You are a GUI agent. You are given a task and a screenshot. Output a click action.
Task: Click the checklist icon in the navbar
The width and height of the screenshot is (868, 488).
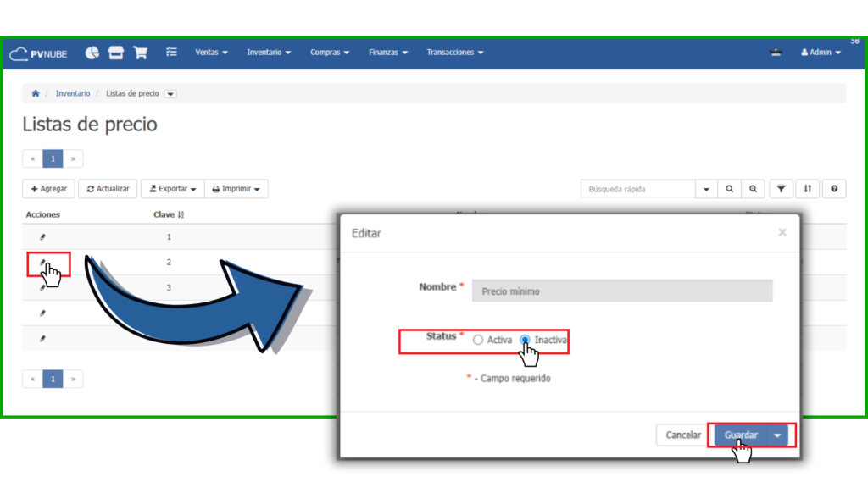click(x=171, y=53)
